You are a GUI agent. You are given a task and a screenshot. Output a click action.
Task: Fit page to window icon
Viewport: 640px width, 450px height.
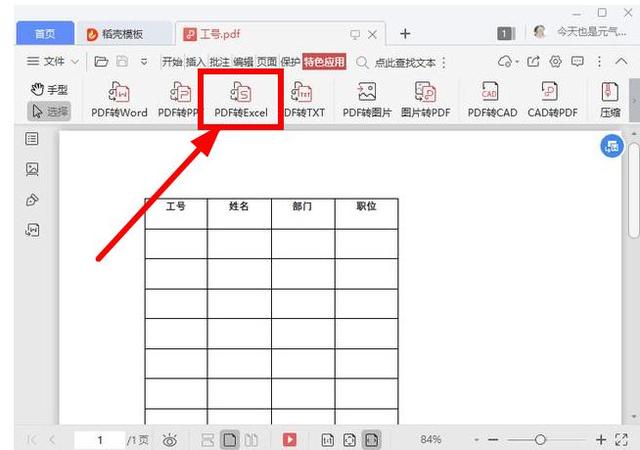click(x=349, y=440)
